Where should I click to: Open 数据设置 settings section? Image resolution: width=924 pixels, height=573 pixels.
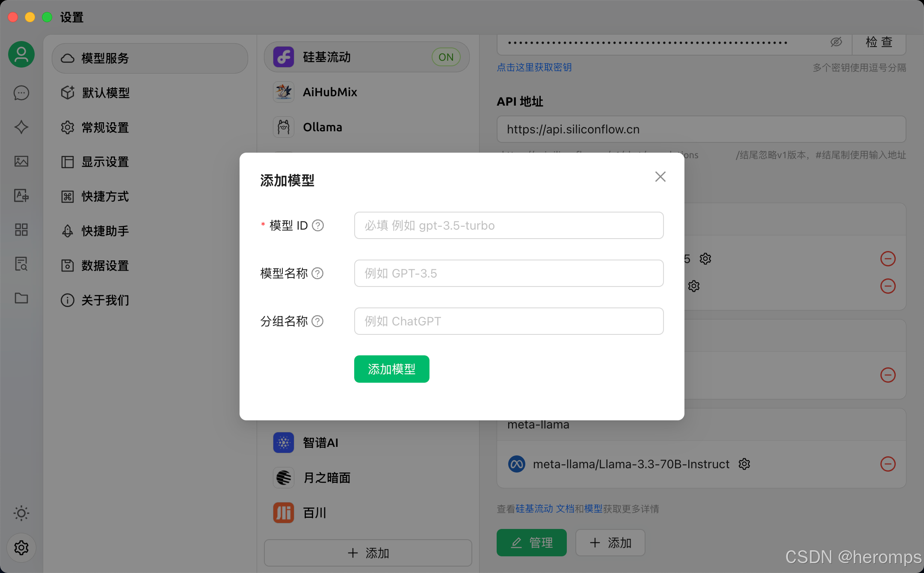pos(105,266)
